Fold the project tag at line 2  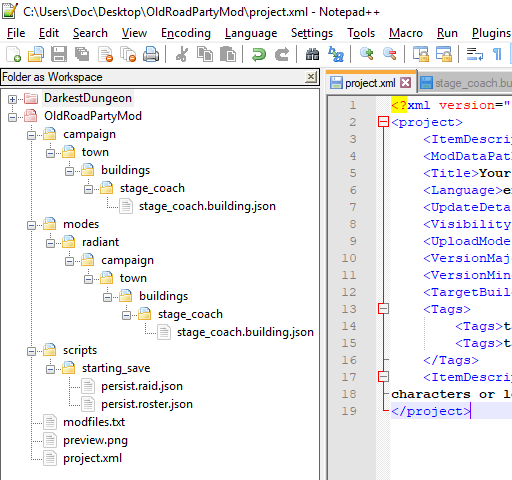coord(383,122)
